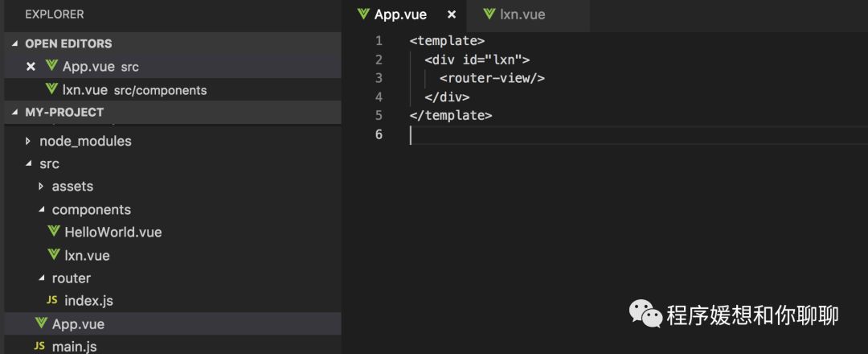Viewport: 868px width, 354px height.
Task: Click Vue icon of lxn.vue in Open Editors
Action: click(52, 89)
